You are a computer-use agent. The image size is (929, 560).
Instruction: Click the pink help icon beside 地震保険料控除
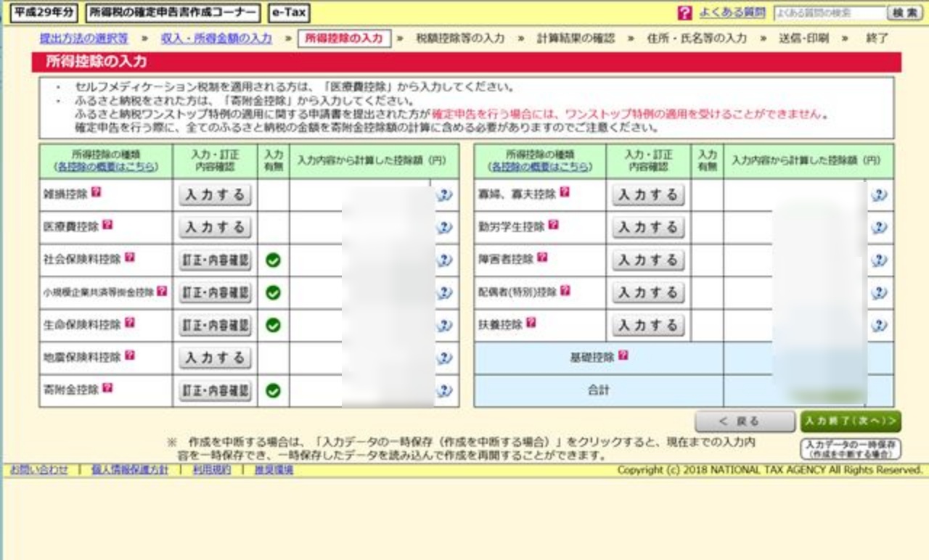(x=129, y=356)
